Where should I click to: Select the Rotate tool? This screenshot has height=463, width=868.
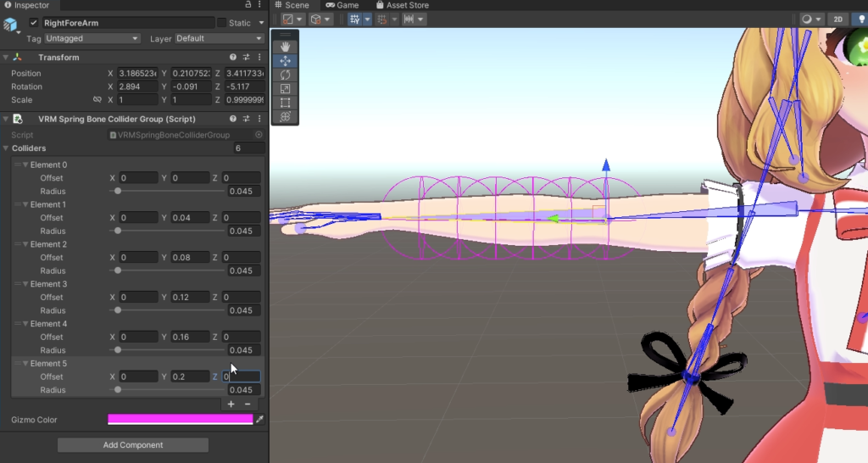click(x=285, y=75)
